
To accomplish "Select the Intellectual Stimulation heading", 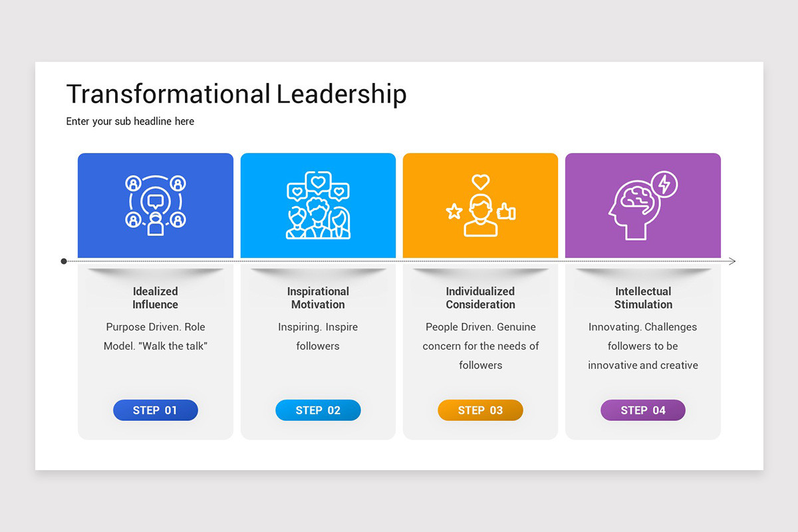I will 643,298.
